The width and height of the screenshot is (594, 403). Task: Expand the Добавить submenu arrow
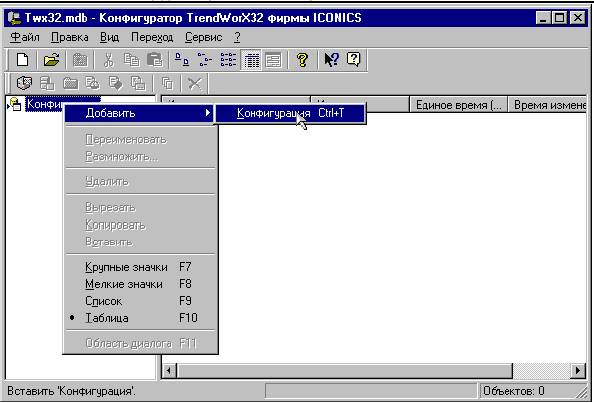point(208,113)
